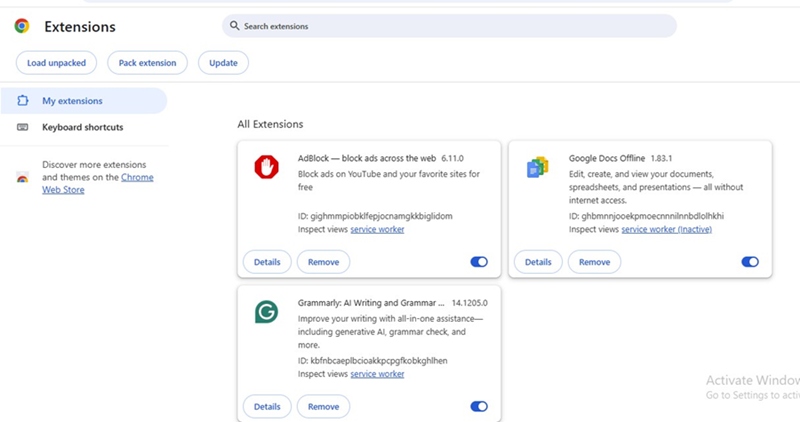Click the 'Grammarly: AI Writing and Grammar' title

(x=371, y=303)
